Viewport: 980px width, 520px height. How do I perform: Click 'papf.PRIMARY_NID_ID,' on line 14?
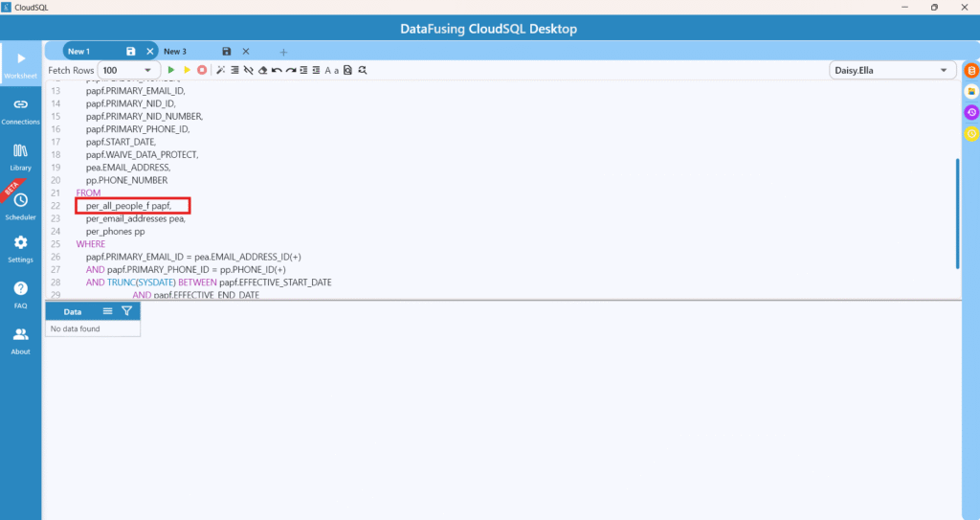[130, 103]
